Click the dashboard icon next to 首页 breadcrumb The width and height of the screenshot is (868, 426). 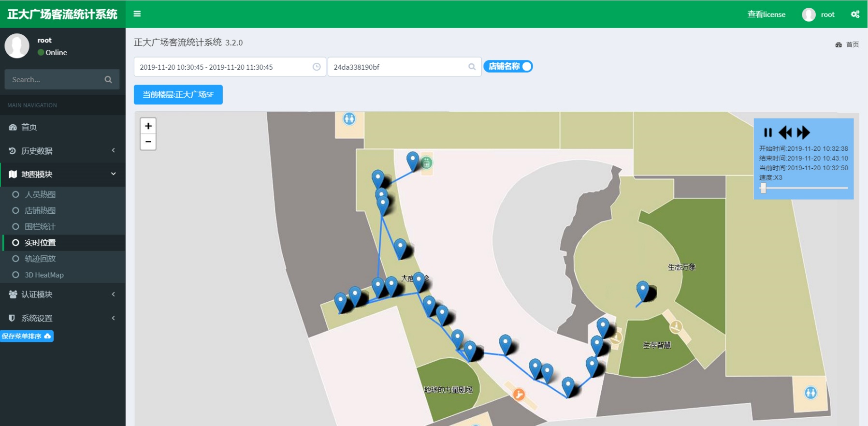tap(839, 44)
